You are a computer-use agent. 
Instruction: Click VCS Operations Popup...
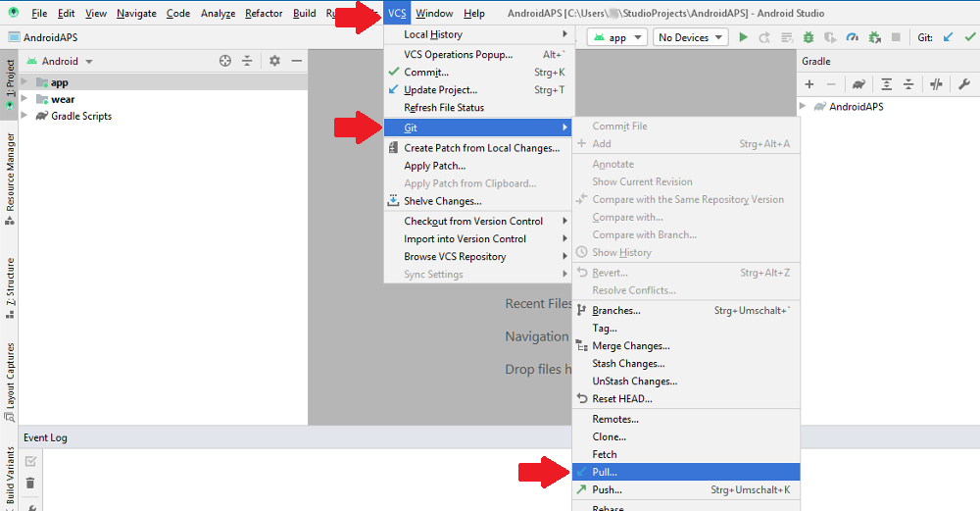coord(478,54)
